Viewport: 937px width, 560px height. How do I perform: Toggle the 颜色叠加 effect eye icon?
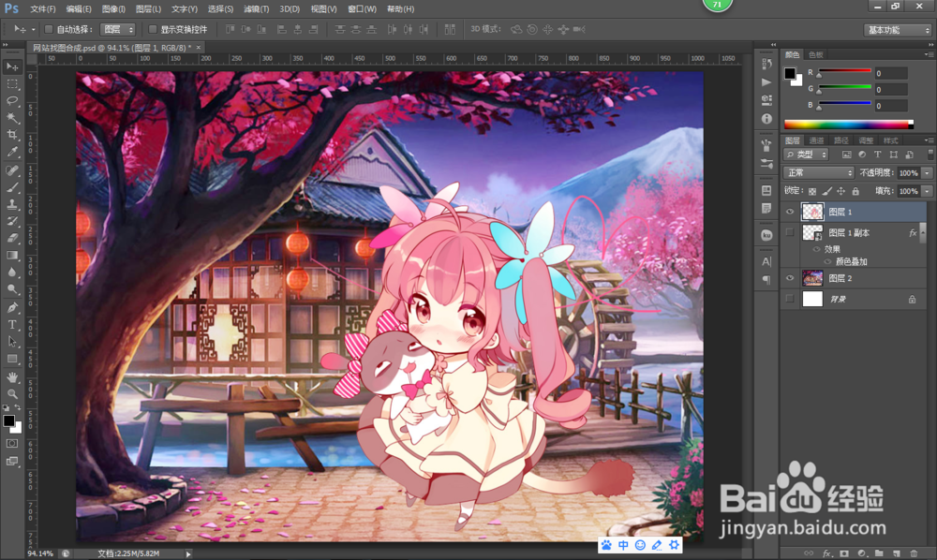click(x=827, y=261)
